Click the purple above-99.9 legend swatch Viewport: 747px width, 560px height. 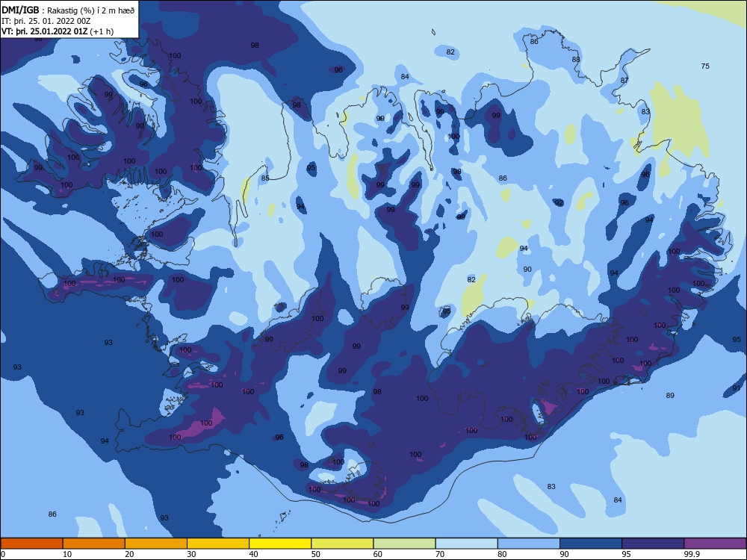(x=715, y=544)
